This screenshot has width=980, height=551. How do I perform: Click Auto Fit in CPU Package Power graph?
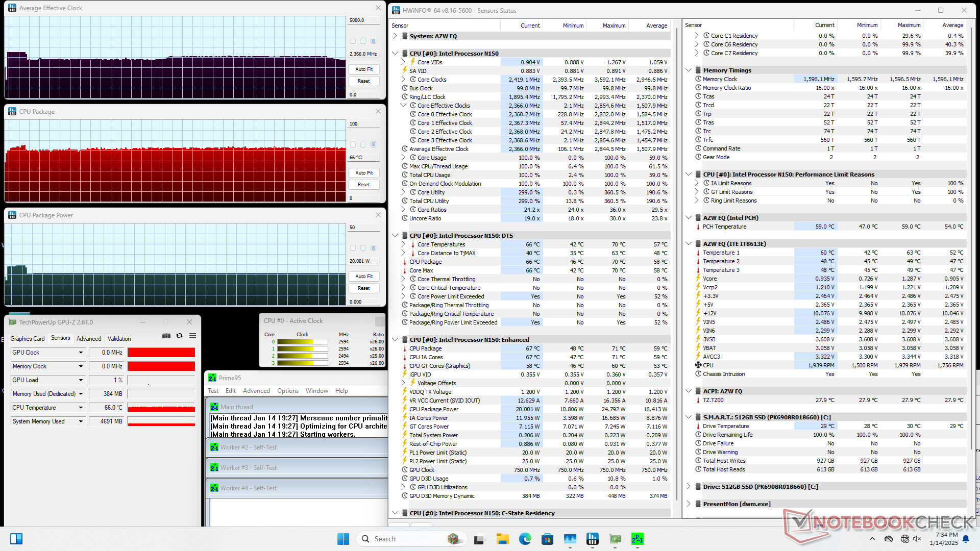tap(364, 277)
